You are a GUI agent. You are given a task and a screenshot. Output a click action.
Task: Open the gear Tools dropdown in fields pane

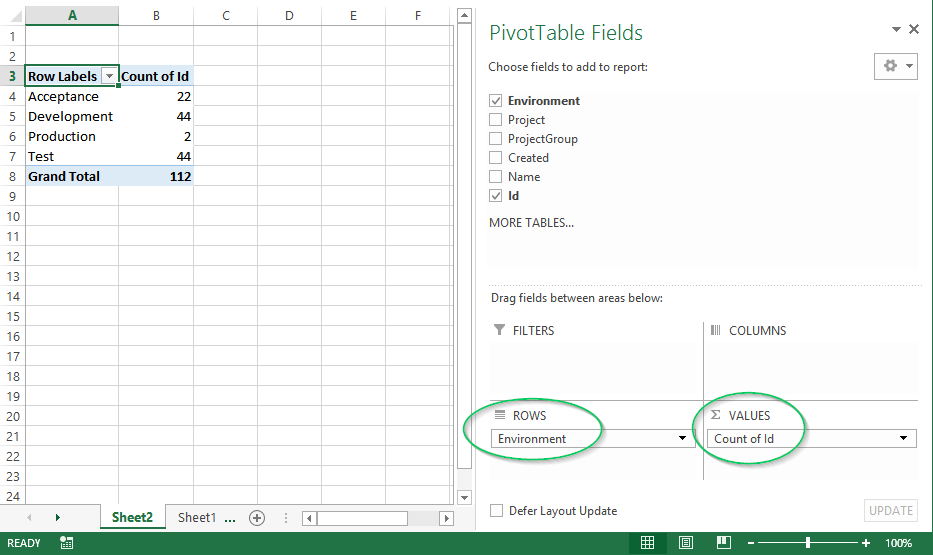[x=895, y=66]
